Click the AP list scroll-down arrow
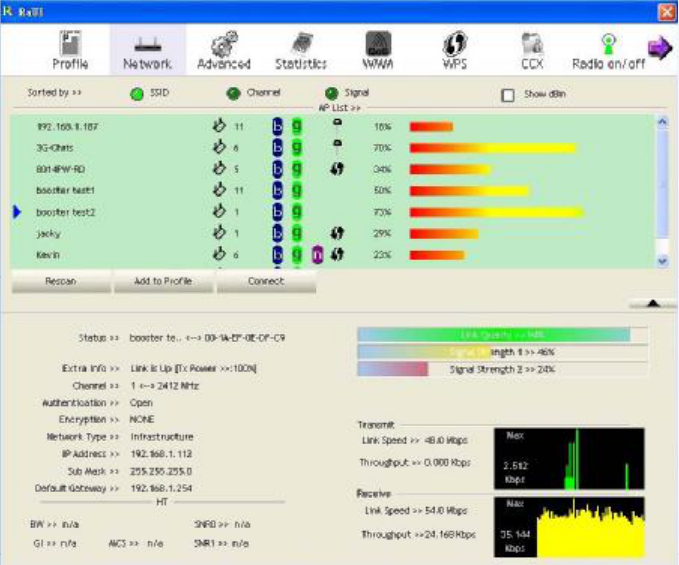Image resolution: width=679 pixels, height=565 pixels. [663, 261]
